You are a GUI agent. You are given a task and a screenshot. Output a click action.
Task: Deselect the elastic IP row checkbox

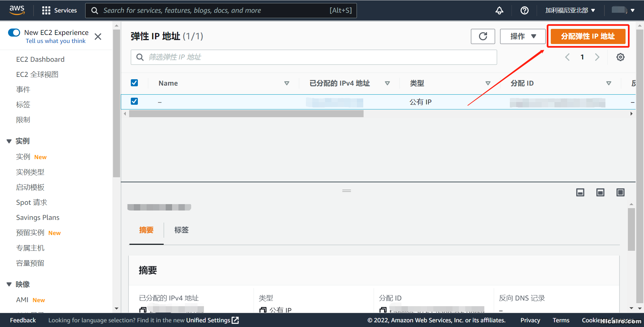point(134,101)
